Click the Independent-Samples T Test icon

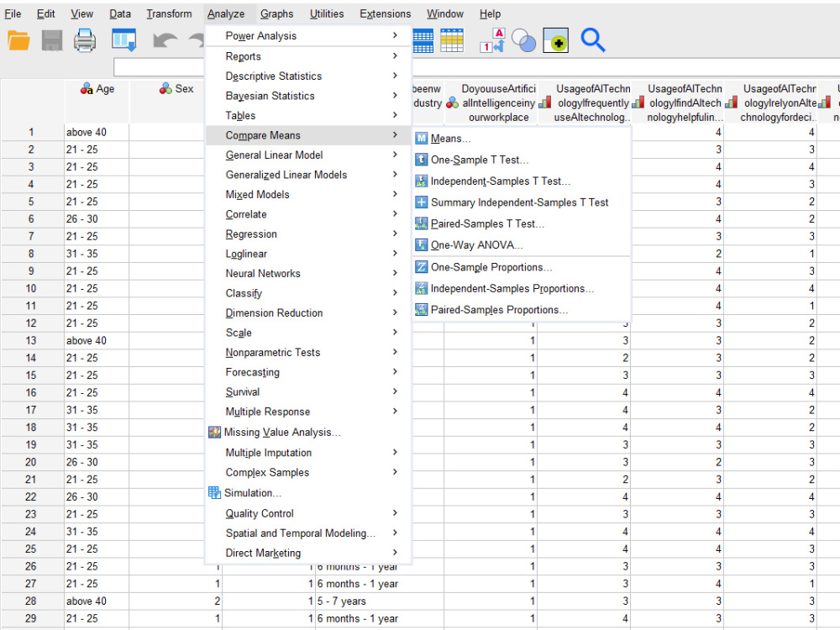pos(422,181)
